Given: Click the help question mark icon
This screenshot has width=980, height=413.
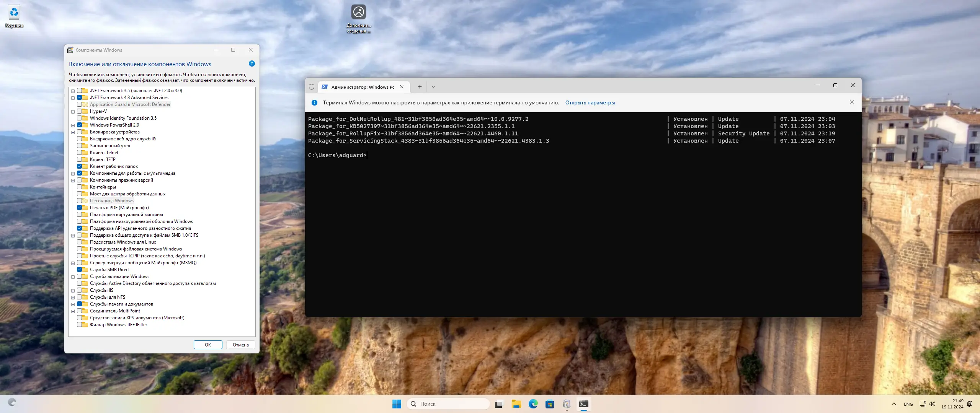Looking at the screenshot, I should 252,63.
